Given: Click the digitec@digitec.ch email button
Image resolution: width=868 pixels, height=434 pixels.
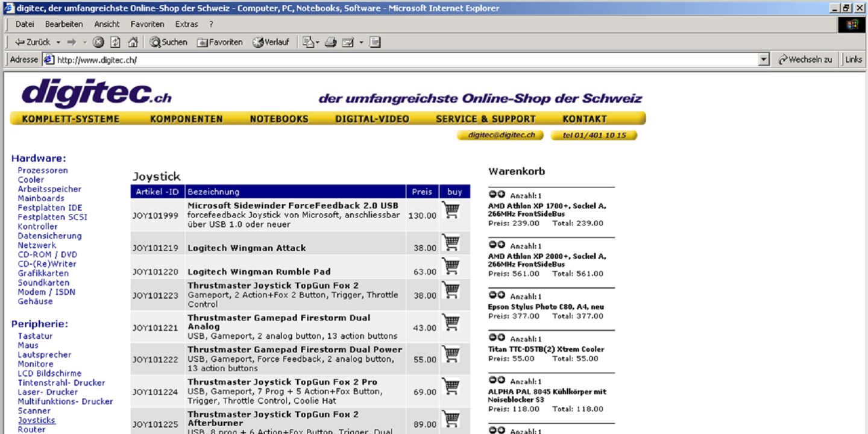Looking at the screenshot, I should (x=501, y=135).
